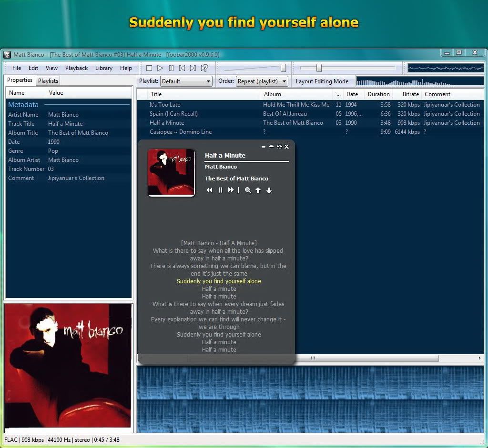488x448 pixels.
Task: Click the magnifier search icon in lyrics popup
Action: pos(248,190)
